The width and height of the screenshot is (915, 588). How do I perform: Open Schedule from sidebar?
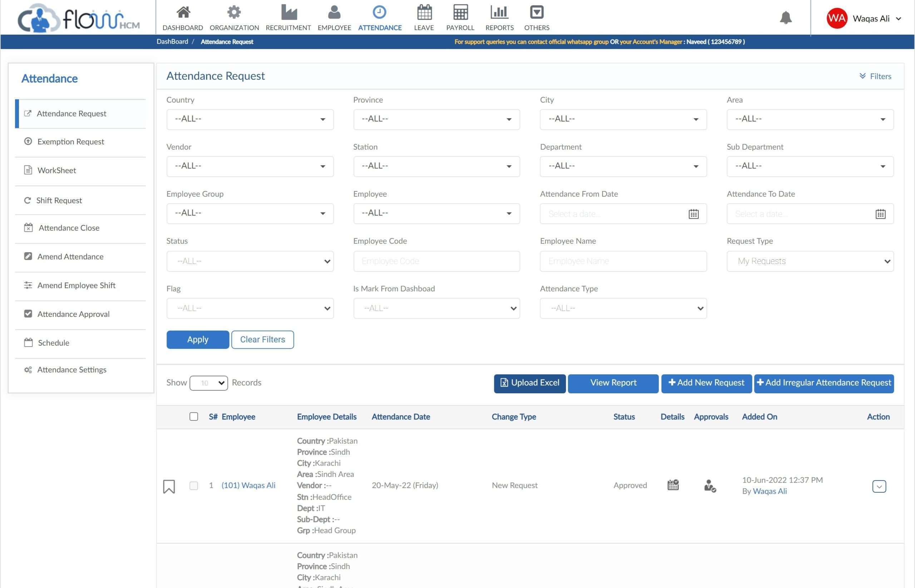(x=81, y=343)
